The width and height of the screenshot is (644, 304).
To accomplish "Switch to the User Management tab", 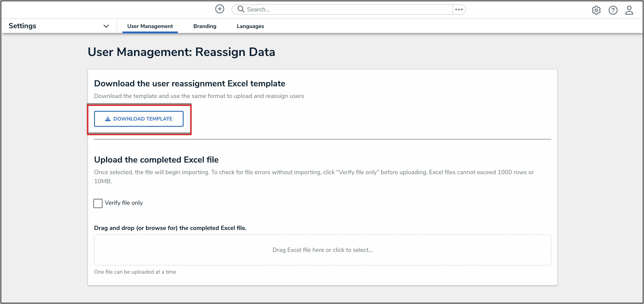I will pos(150,26).
